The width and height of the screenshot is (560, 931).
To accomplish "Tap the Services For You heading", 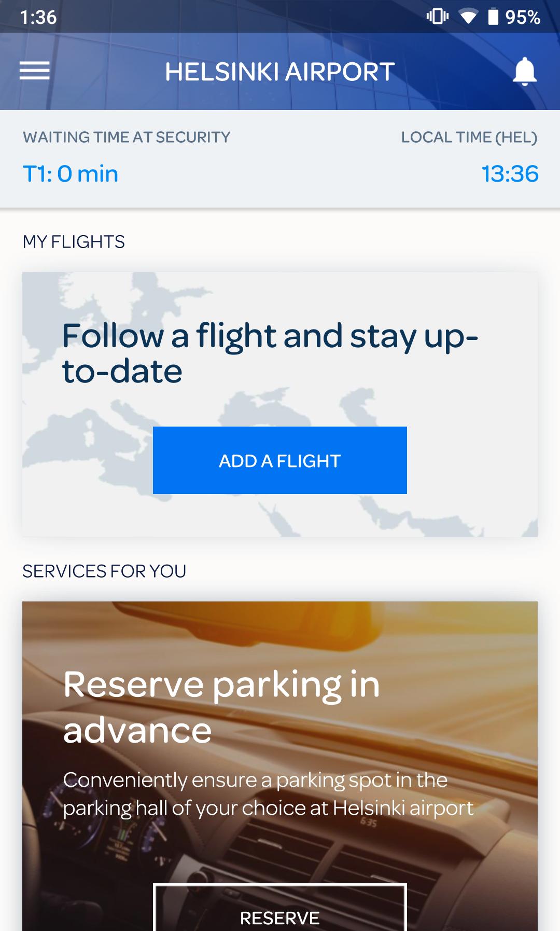I will point(104,571).
